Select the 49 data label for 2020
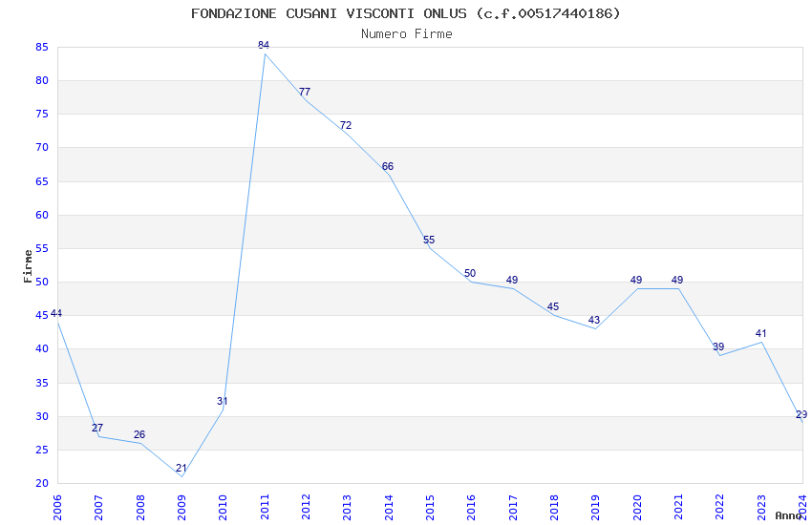This screenshot has height=525, width=812. [x=636, y=280]
